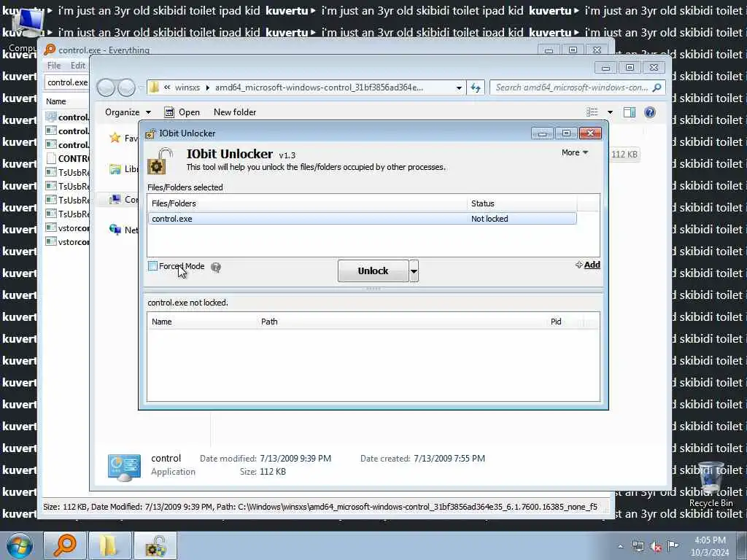The image size is (747, 560).
Task: Click the Windows Start button
Action: 20,545
